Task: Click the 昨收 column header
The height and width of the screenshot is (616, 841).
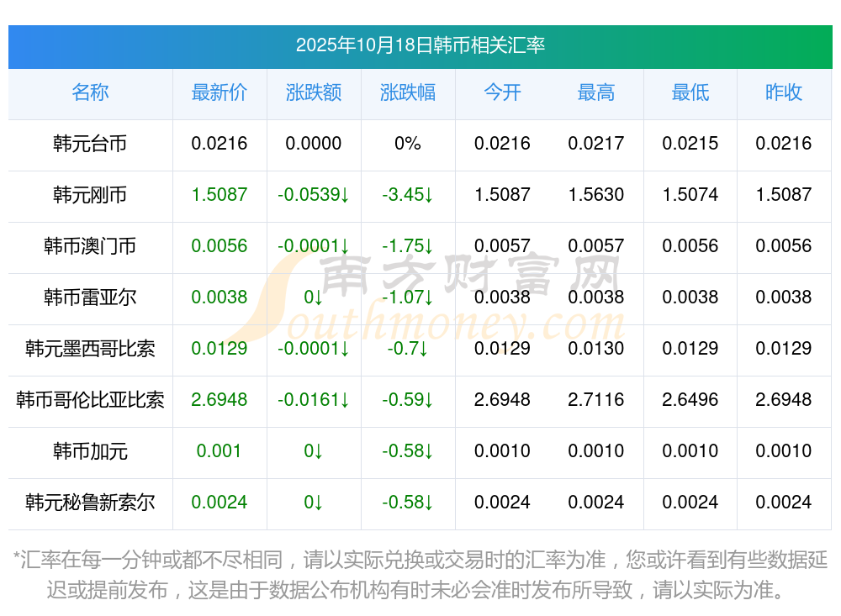Action: pyautogui.click(x=784, y=92)
